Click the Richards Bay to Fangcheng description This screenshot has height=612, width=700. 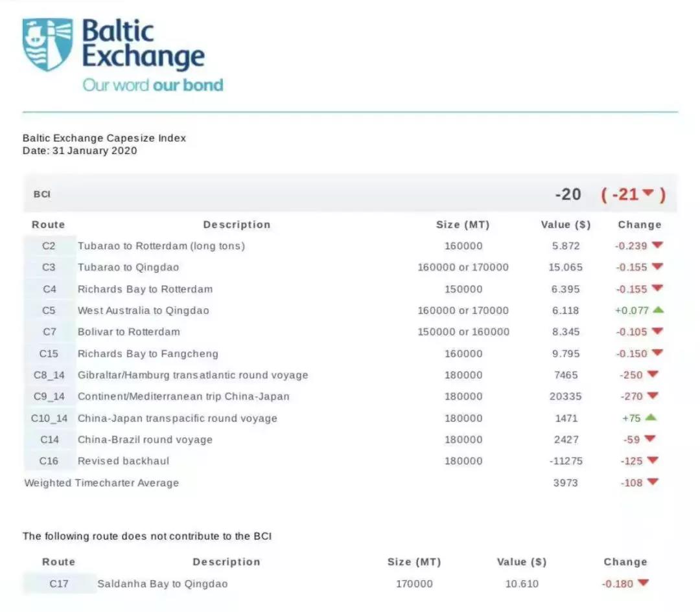pos(148,354)
